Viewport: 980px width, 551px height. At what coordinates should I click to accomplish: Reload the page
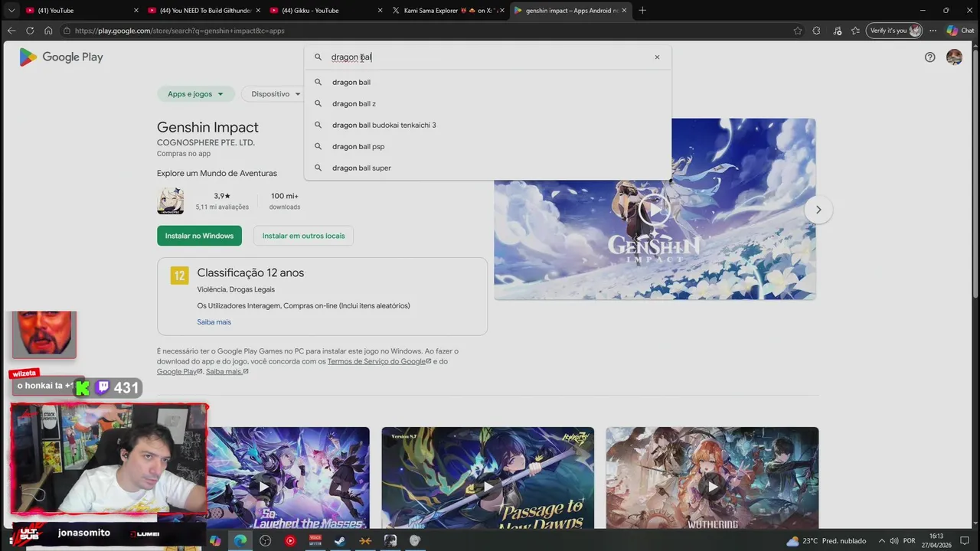[x=30, y=31]
